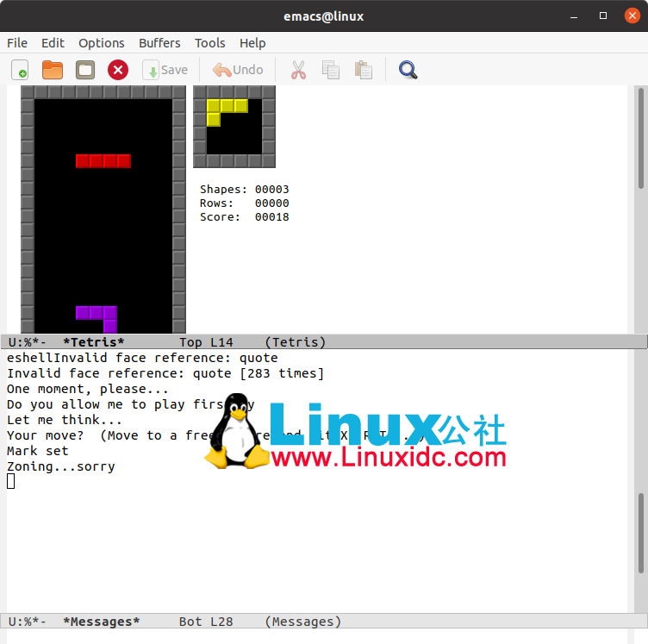Click the 'Zoning...sorry' message line
This screenshot has height=644, width=648.
[60, 466]
